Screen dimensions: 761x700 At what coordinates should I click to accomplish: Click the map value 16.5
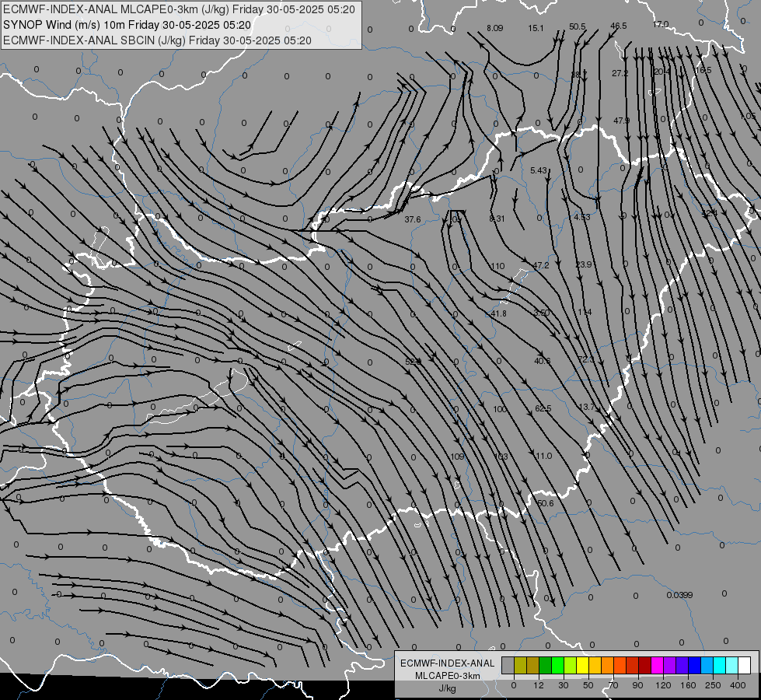point(703,71)
